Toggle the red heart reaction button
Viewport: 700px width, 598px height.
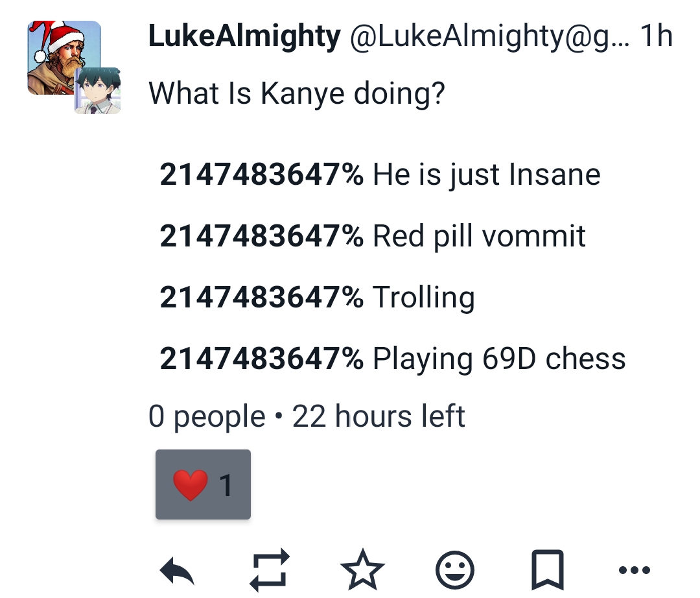coord(203,484)
